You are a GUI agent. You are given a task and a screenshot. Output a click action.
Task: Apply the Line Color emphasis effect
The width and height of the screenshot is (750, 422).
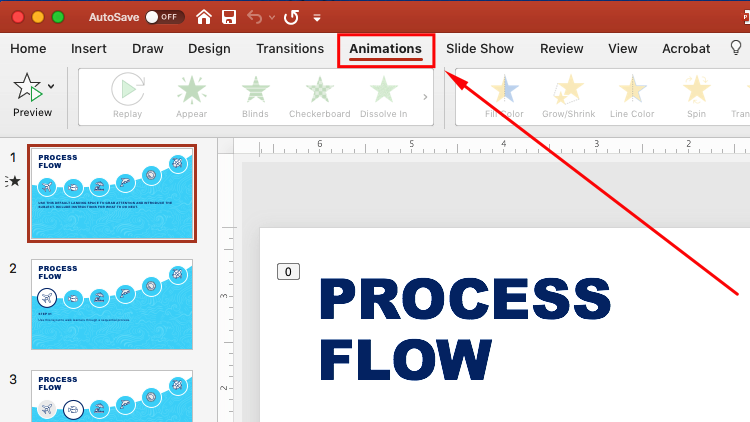click(632, 97)
